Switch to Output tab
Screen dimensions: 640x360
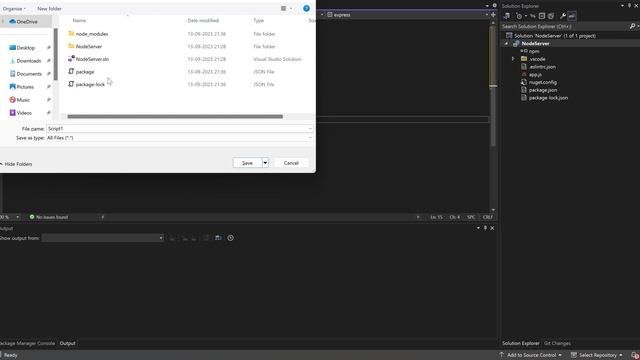click(x=67, y=343)
